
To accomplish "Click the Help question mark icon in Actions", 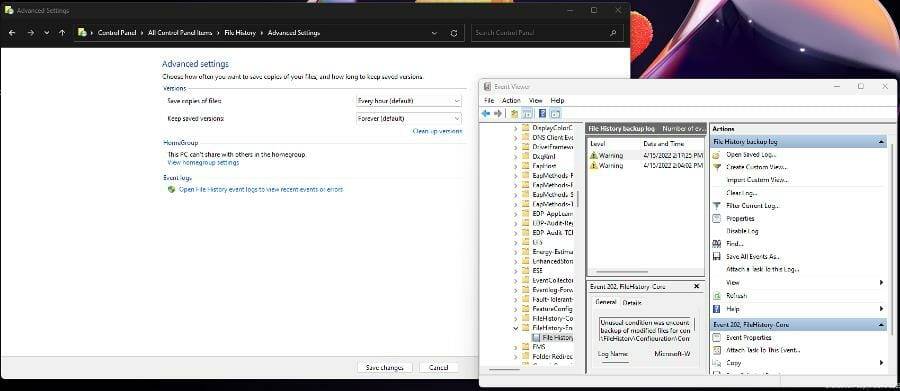I will tap(716, 309).
